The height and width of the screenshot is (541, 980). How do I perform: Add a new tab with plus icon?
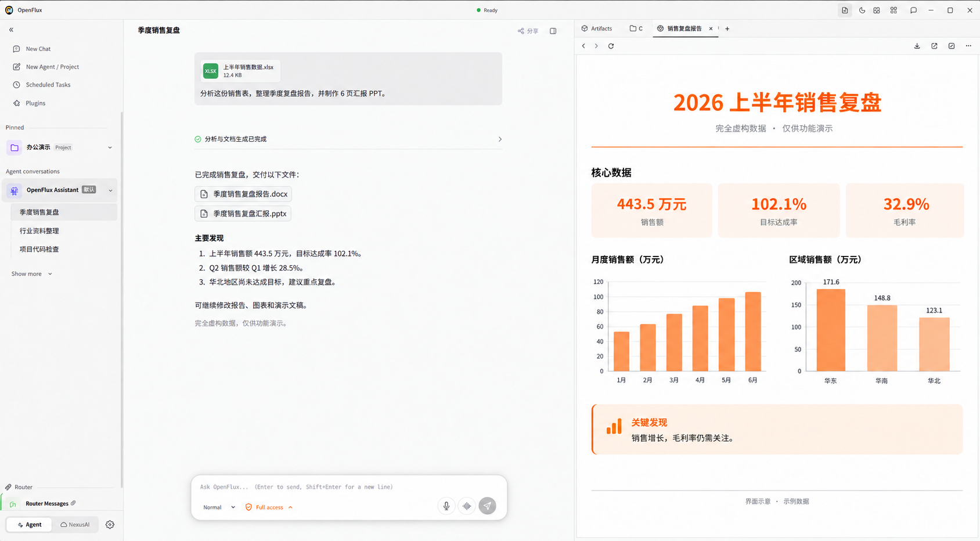[727, 28]
